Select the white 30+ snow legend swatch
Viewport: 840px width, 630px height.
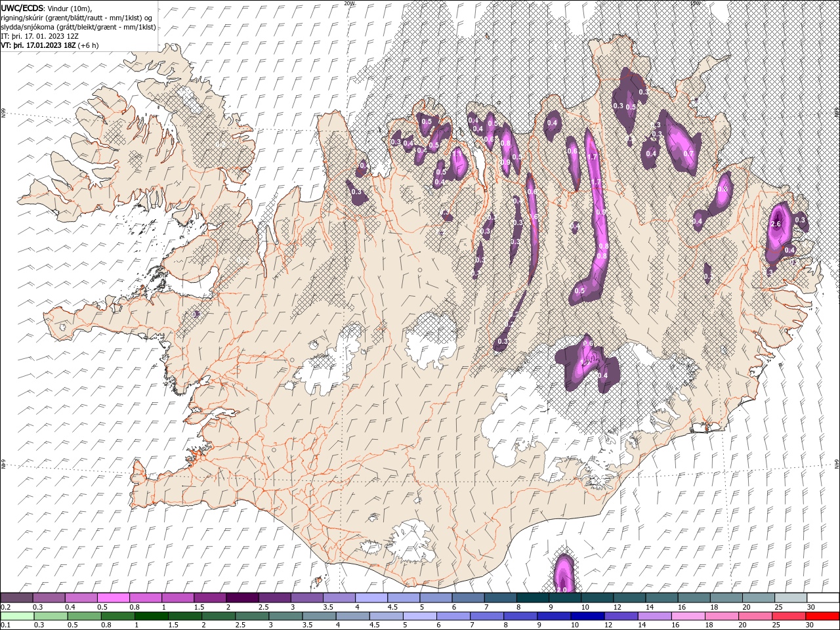(x=822, y=598)
